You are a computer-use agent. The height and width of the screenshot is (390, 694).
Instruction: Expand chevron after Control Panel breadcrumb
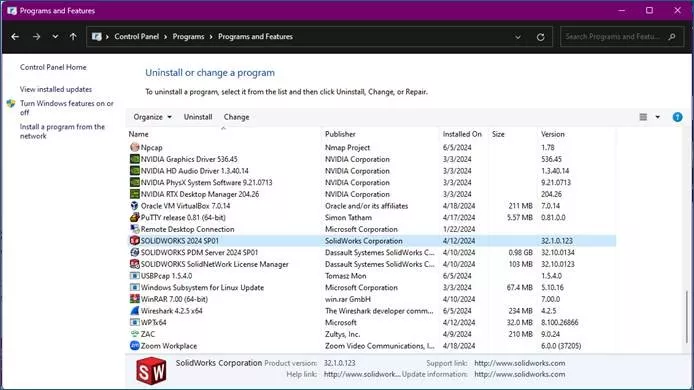tap(166, 37)
